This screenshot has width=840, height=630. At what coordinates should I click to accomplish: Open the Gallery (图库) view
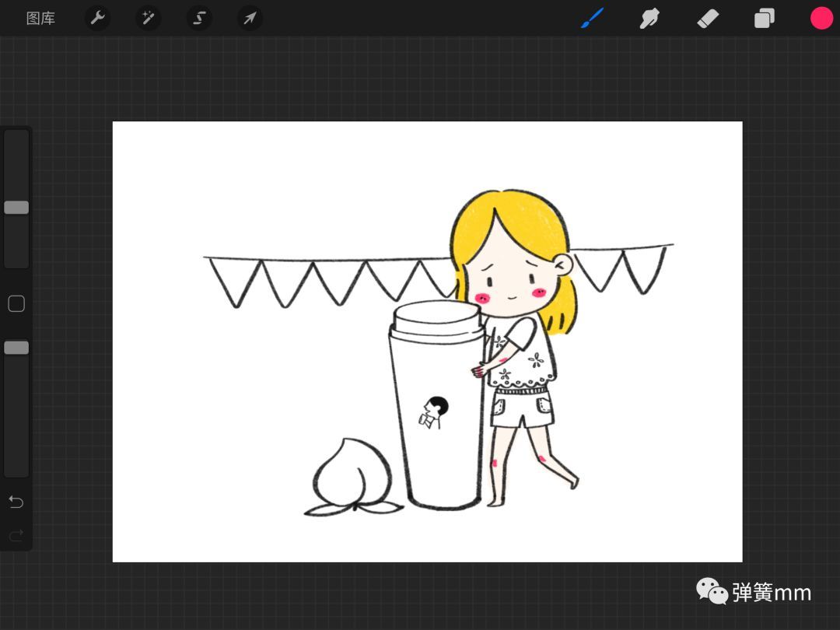pyautogui.click(x=40, y=18)
